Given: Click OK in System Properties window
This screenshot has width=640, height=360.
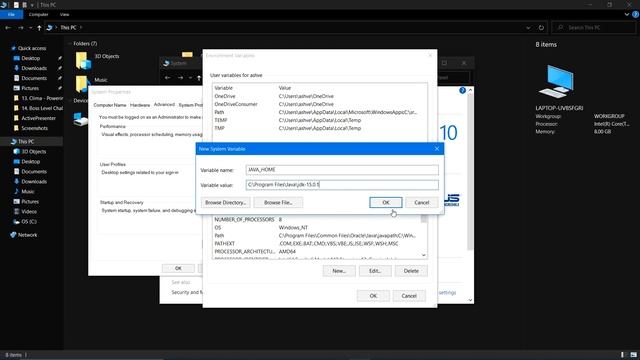Looking at the screenshot, I should pos(178,268).
